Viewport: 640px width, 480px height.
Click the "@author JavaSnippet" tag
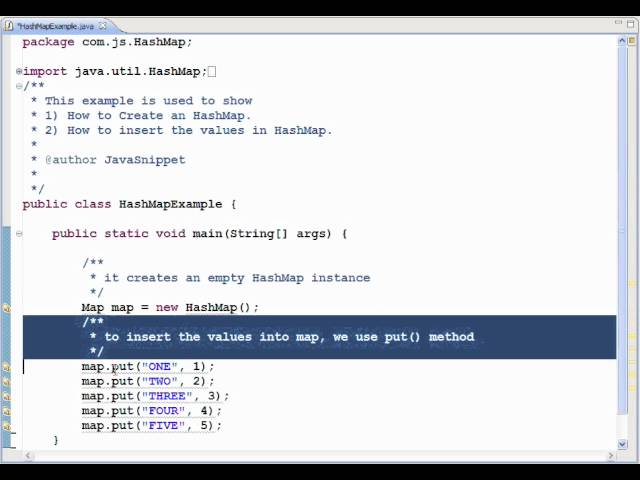[115, 160]
